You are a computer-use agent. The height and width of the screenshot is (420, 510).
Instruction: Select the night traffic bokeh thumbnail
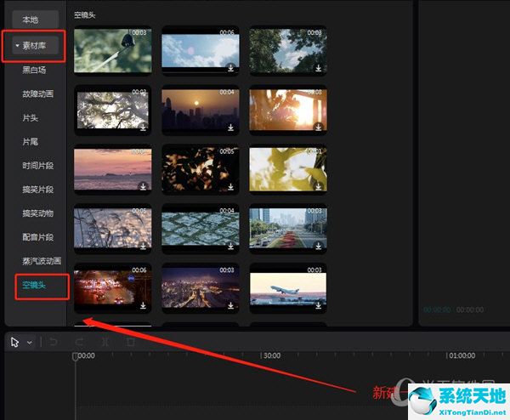click(112, 287)
